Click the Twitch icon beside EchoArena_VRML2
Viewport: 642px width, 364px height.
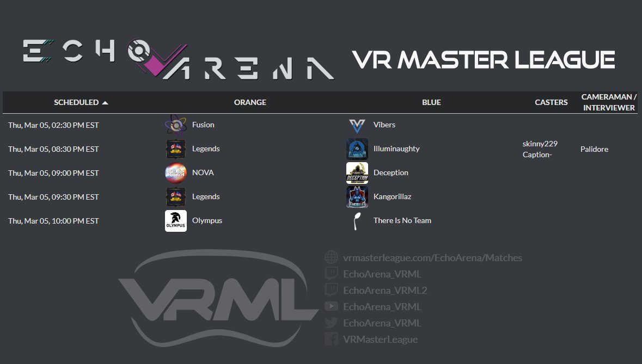click(331, 290)
